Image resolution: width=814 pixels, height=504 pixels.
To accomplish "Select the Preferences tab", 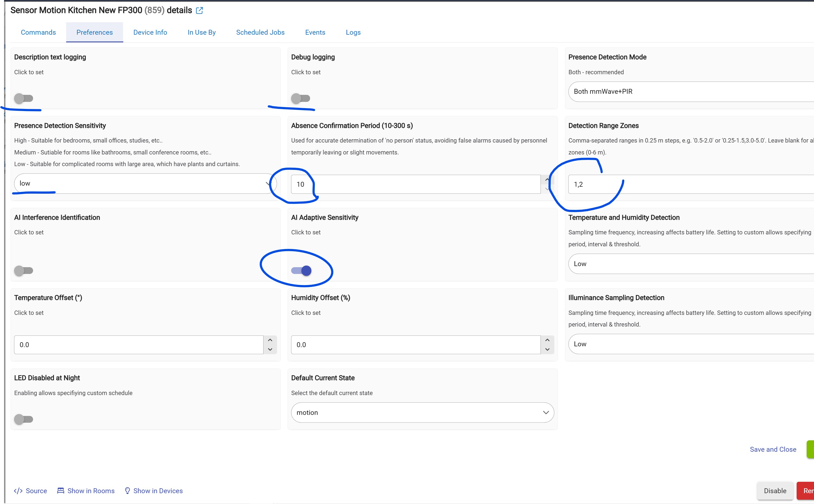I will tap(95, 32).
